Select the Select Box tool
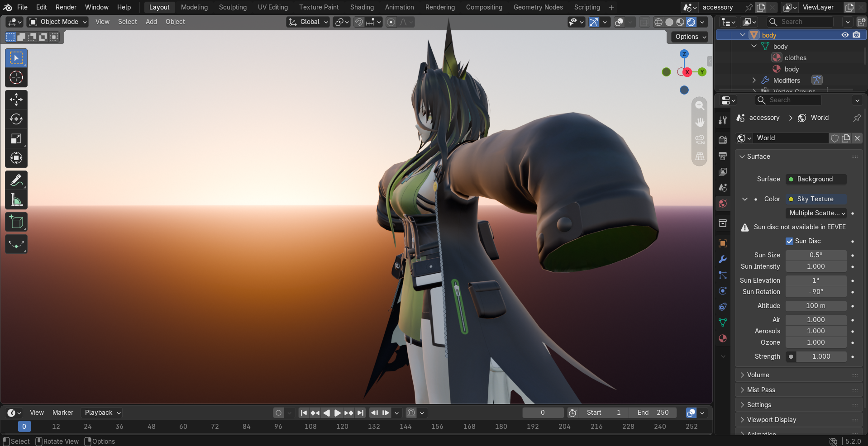Image resolution: width=868 pixels, height=446 pixels. (x=16, y=58)
